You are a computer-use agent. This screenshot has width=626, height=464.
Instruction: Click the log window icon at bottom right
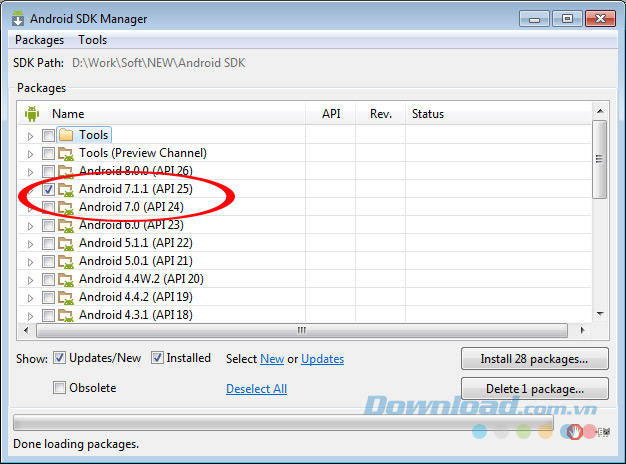604,432
